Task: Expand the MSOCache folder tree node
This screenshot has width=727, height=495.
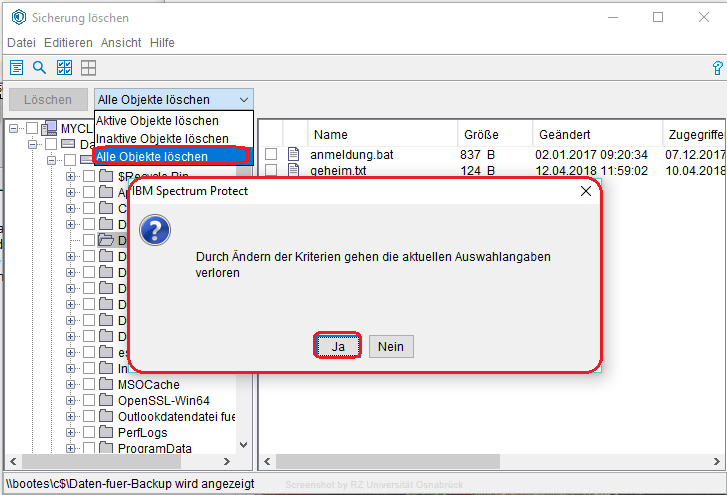Action: pyautogui.click(x=71, y=384)
